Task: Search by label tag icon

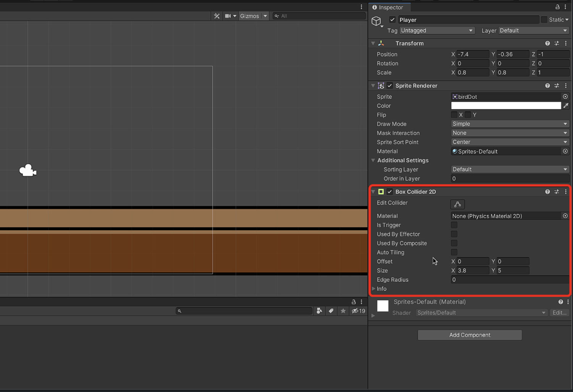Action: click(x=331, y=311)
